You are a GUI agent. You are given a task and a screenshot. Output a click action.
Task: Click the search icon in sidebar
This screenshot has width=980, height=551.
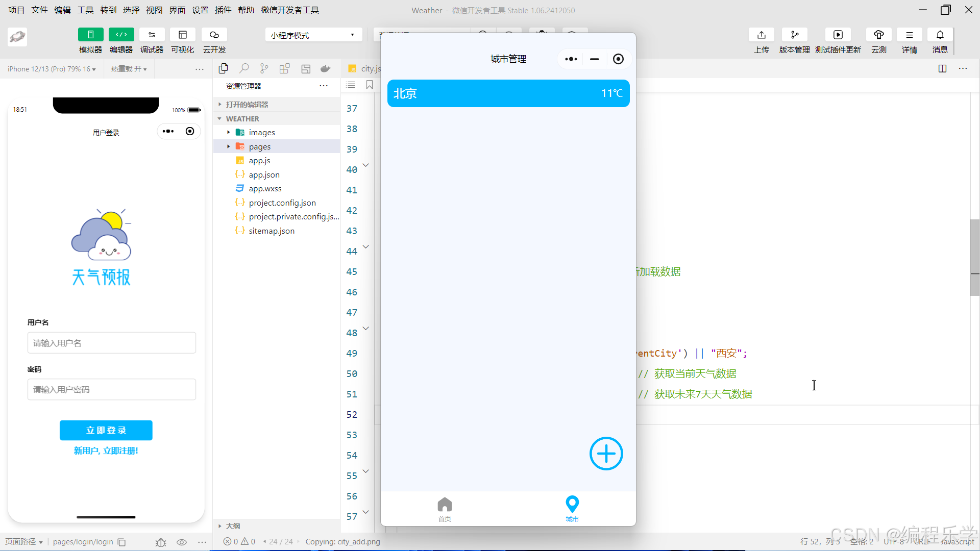[244, 68]
